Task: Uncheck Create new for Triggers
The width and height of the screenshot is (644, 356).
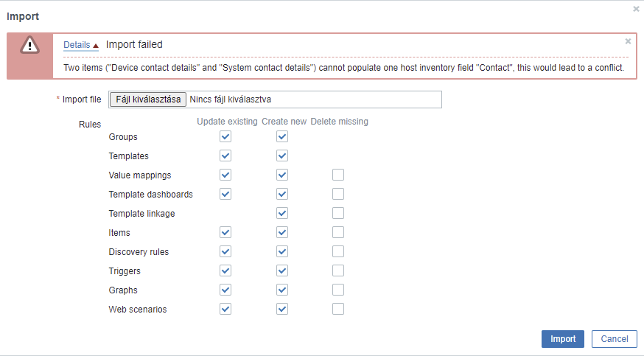Action: [x=281, y=271]
